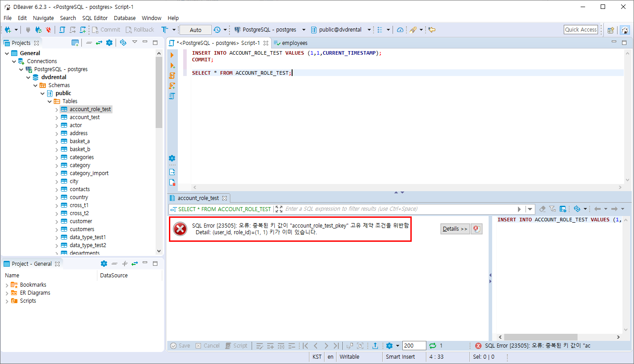Image resolution: width=634 pixels, height=364 pixels.
Task: Expand the Bookmarks folder
Action: click(7, 285)
